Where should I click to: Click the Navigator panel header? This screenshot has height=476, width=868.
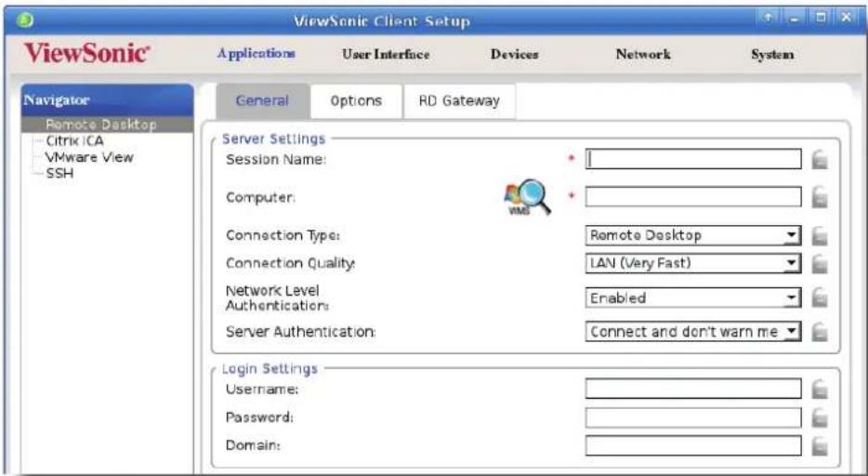[108, 100]
